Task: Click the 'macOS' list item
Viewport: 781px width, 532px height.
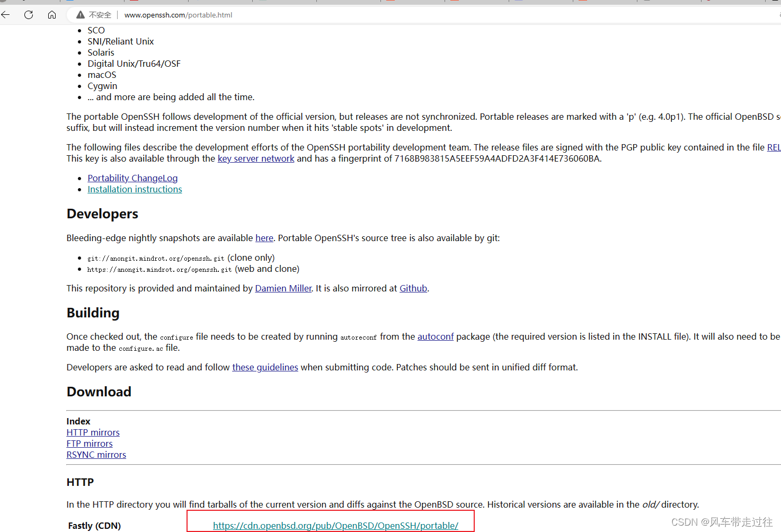Action: point(102,75)
